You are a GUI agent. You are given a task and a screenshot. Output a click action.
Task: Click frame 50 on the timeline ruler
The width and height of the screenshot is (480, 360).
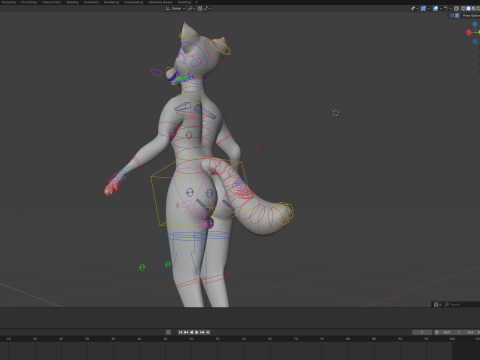(191, 339)
